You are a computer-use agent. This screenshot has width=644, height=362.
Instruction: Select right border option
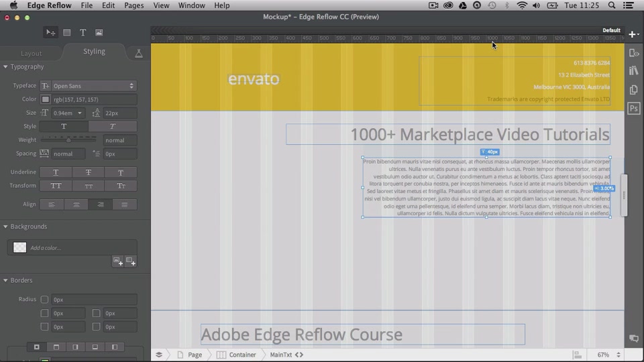click(x=75, y=347)
